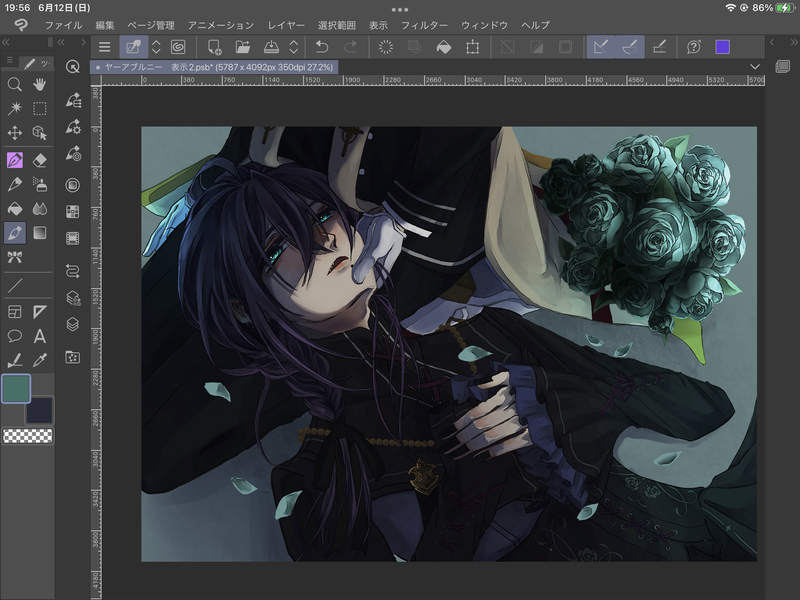Viewport: 800px width, 600px height.
Task: Open the 編集 menu
Action: [x=105, y=25]
